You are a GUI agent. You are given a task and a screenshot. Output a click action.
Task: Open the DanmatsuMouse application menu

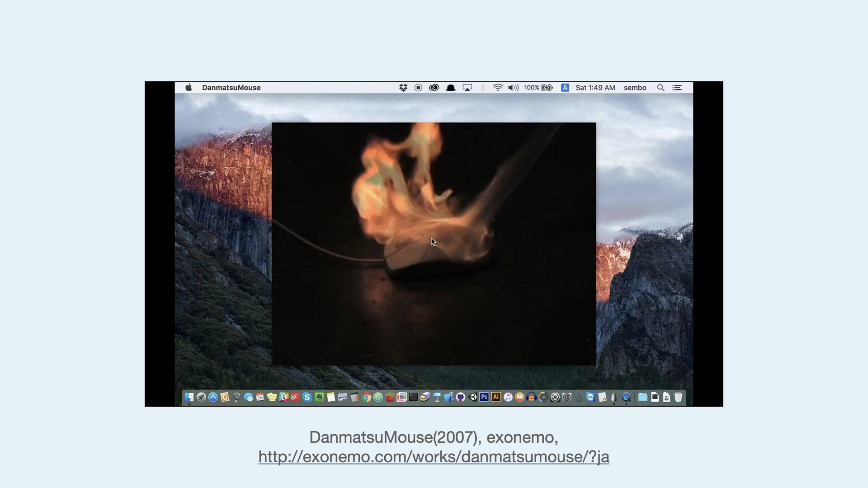231,88
